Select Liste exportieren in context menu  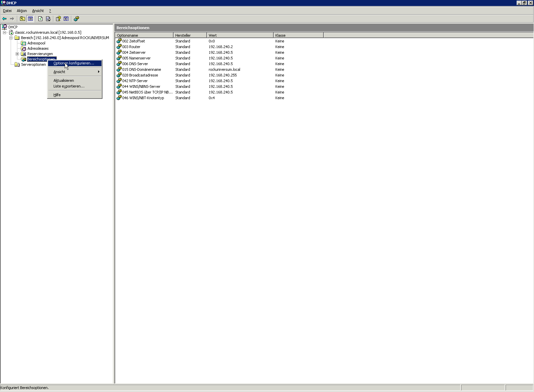point(75,86)
